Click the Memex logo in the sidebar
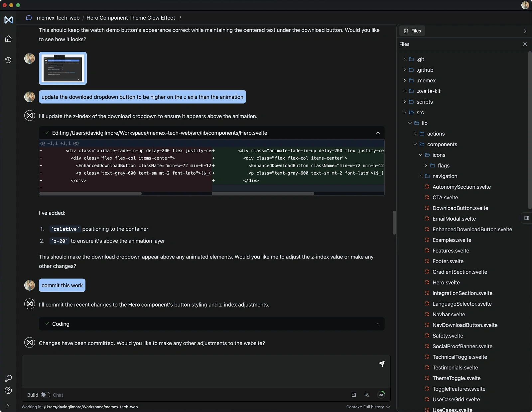Screen dimensions: 532x412 pos(8,20)
